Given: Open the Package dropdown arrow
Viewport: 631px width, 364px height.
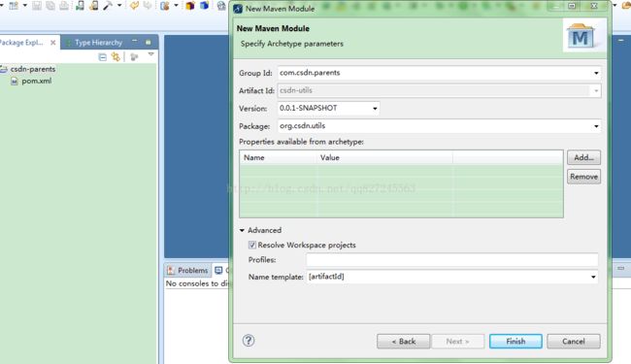Looking at the screenshot, I should point(596,126).
